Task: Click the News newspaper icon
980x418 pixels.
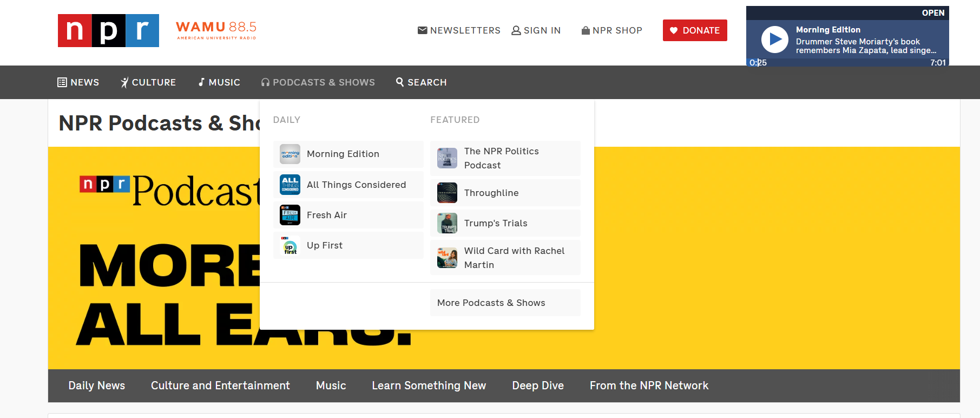Action: tap(62, 82)
